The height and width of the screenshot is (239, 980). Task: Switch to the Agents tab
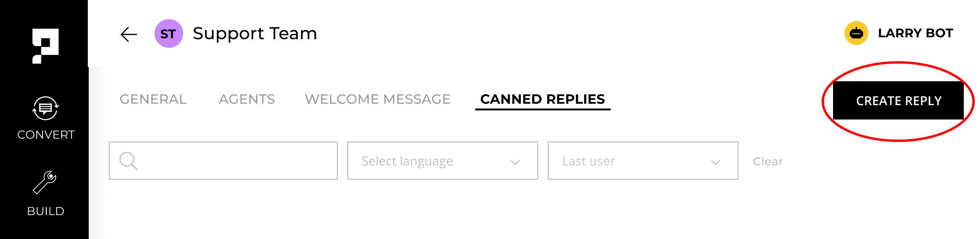(x=247, y=99)
